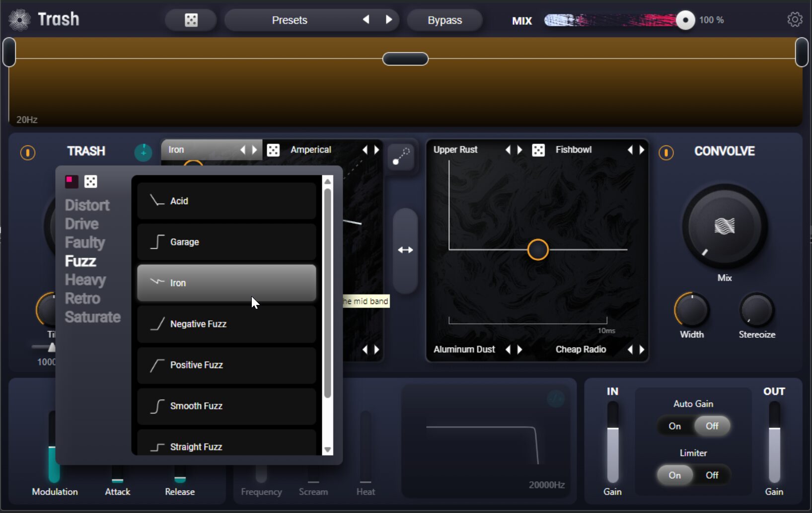Choose the Straight Fuzz type
This screenshot has height=513, width=812.
[x=226, y=442]
